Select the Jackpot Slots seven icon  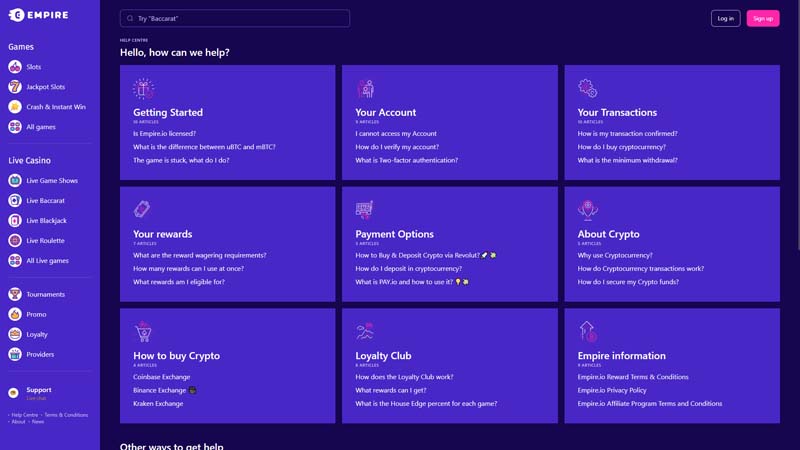pos(15,87)
